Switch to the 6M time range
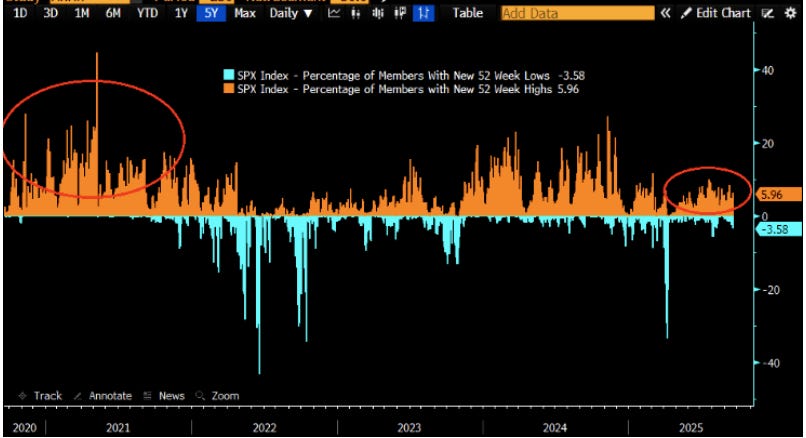Viewport: 806px width, 438px height. point(113,13)
